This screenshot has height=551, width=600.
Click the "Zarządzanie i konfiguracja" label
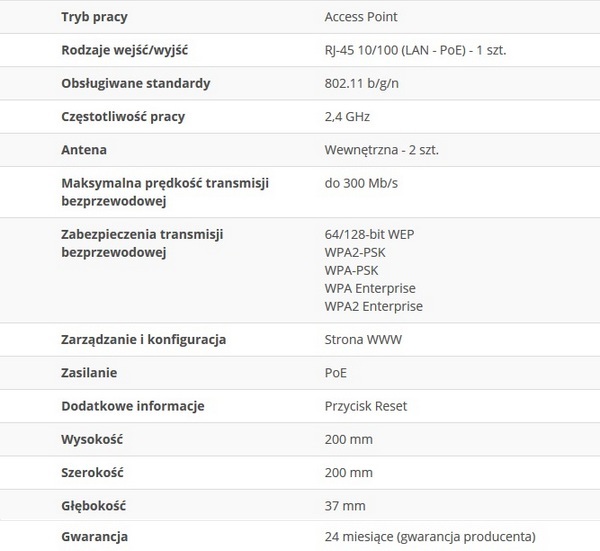pyautogui.click(x=144, y=339)
